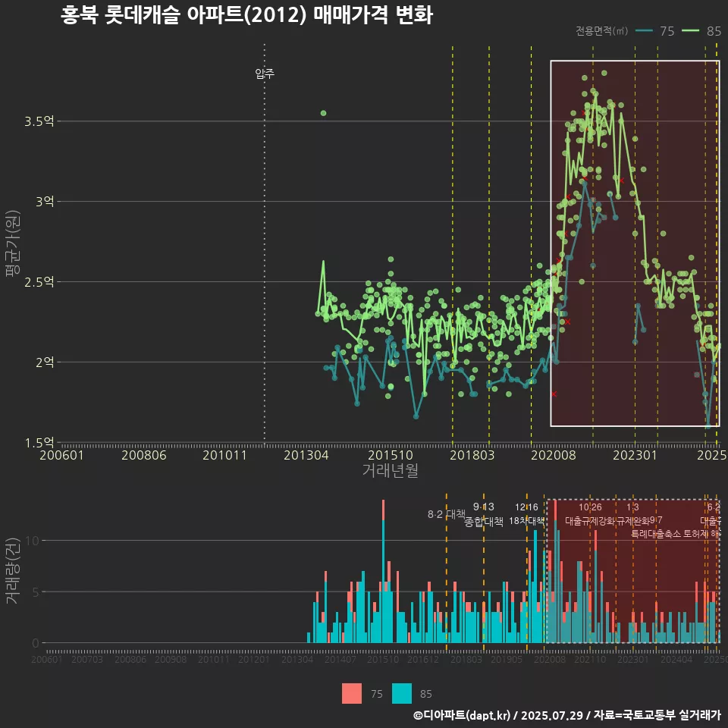Click 201905 on the volume chart axis
This screenshot has height=728, width=728.
[507, 659]
